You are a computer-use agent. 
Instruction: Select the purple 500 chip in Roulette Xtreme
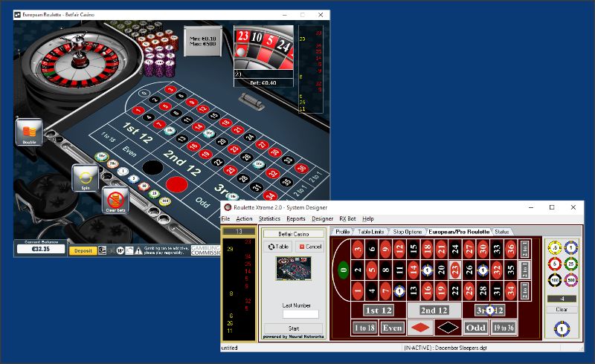click(x=570, y=280)
